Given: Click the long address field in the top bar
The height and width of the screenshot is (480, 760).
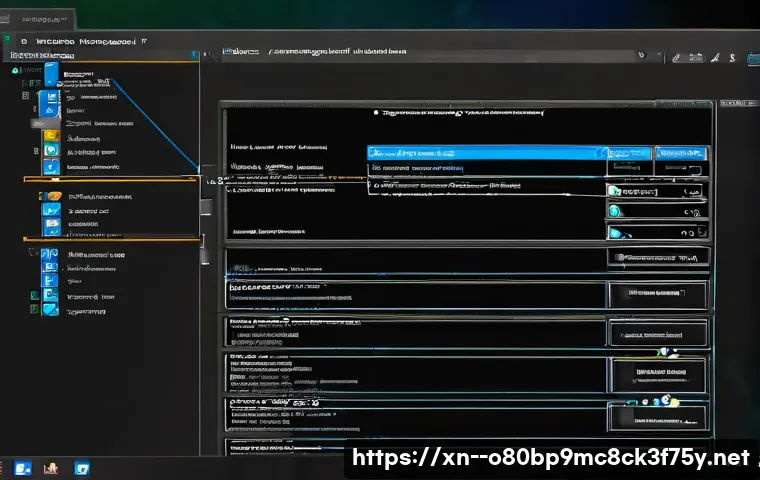Looking at the screenshot, I should 427,55.
